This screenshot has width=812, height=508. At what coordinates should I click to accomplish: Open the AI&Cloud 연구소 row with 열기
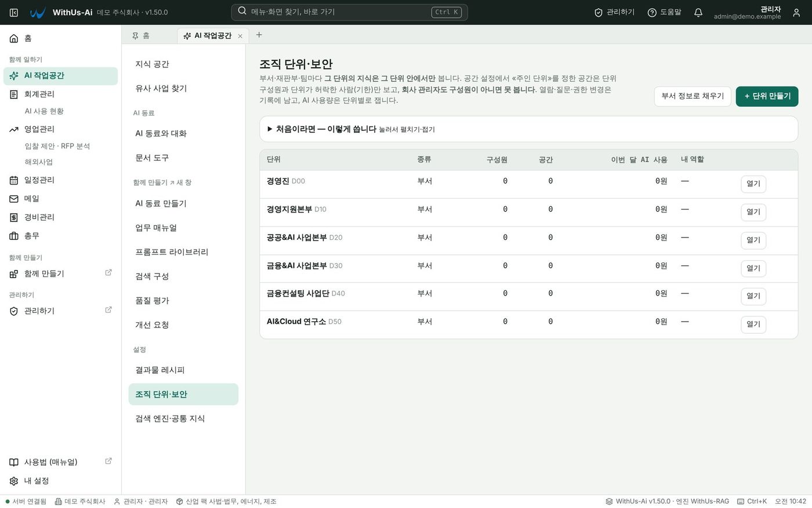(753, 325)
